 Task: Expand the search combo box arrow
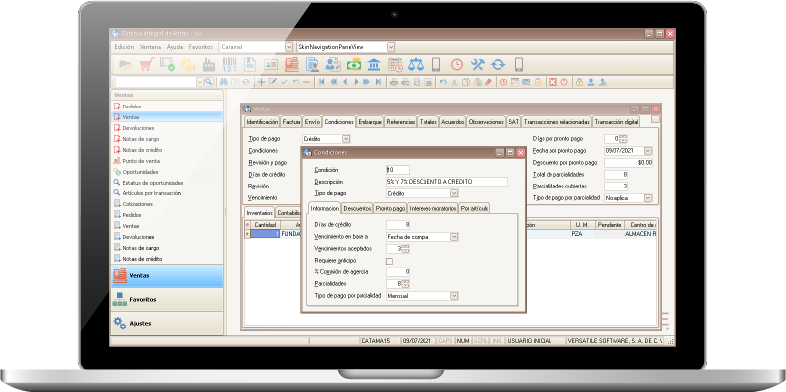click(x=200, y=82)
